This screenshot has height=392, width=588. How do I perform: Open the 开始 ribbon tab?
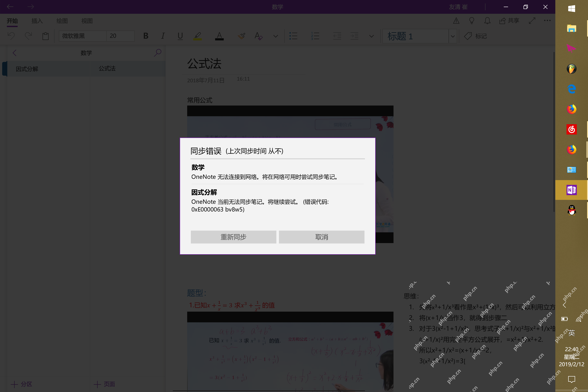pos(12,21)
